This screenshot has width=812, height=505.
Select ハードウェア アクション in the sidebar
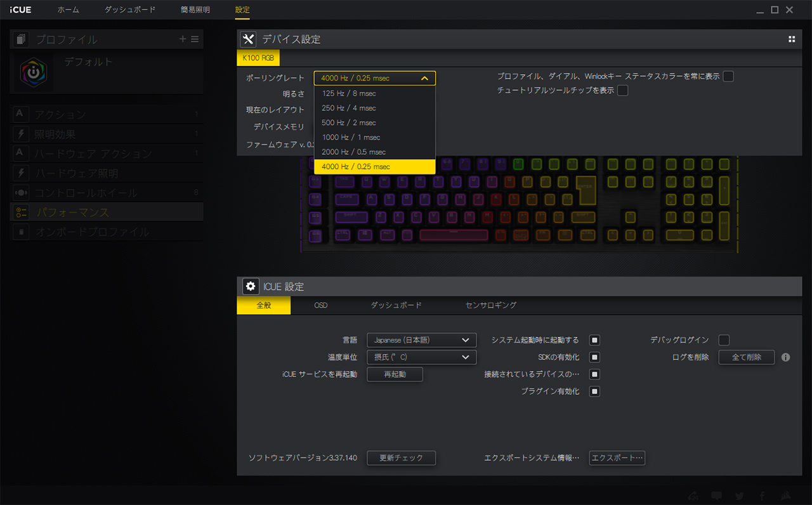point(107,154)
